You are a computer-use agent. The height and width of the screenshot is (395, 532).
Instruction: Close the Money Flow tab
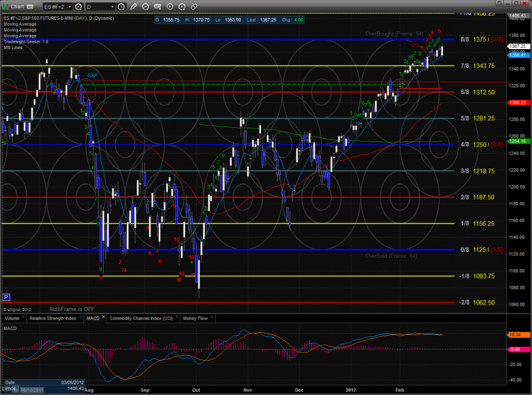(212, 318)
